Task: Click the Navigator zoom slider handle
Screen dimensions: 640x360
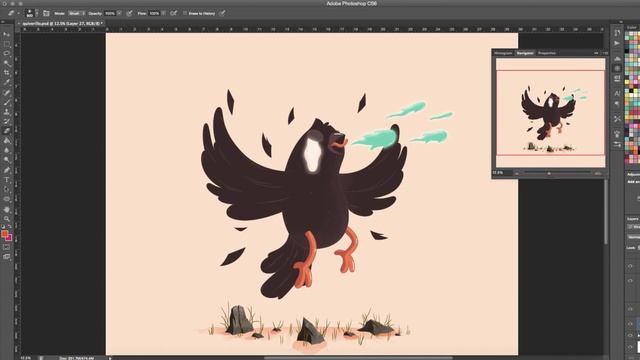Action: [549, 173]
